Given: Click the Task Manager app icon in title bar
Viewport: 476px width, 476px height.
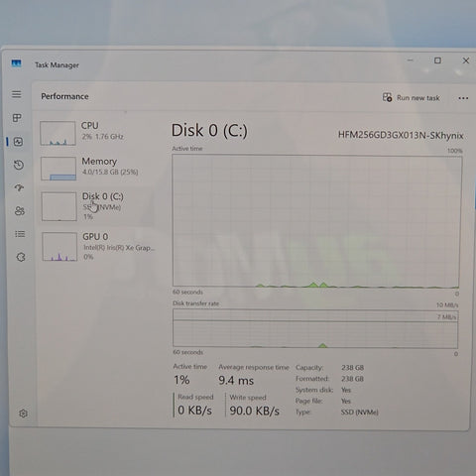Looking at the screenshot, I should pyautogui.click(x=16, y=63).
